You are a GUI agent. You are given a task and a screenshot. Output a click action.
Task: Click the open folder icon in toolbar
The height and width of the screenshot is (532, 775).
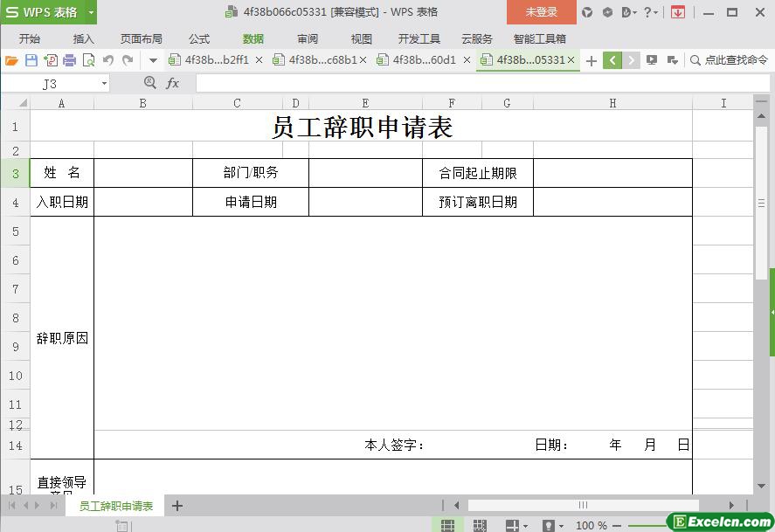pos(11,60)
